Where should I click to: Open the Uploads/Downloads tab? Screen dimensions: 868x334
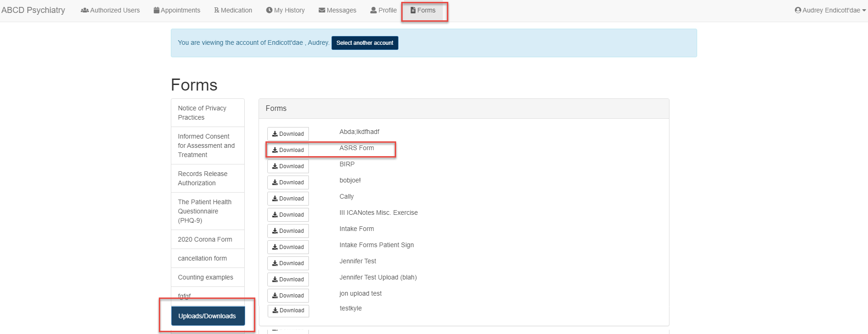coord(207,316)
